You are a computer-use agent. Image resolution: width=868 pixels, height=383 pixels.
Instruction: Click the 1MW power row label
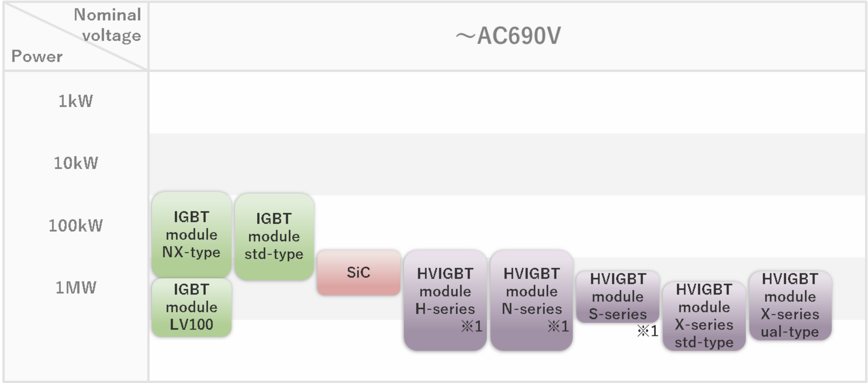[x=76, y=288]
